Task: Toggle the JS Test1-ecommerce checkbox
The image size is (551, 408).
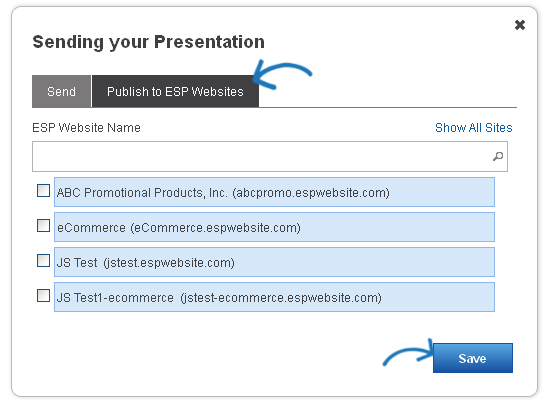Action: click(x=44, y=296)
